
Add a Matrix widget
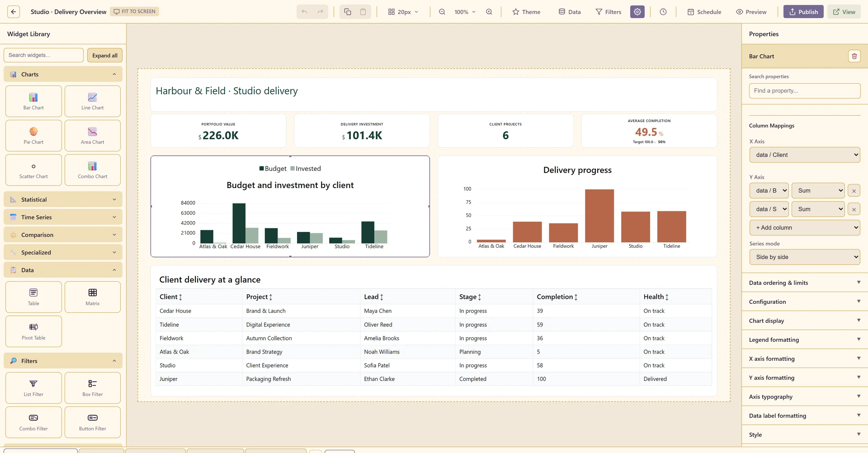click(93, 297)
